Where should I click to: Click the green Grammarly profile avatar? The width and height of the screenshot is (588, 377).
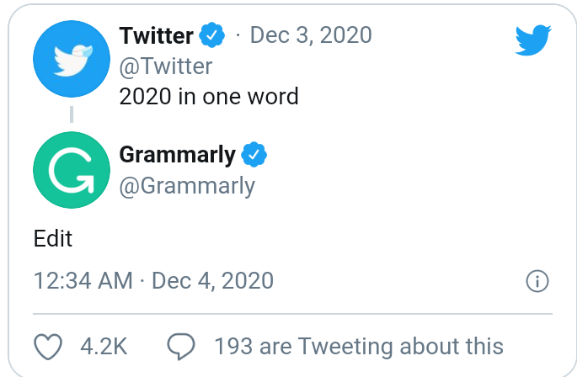[x=71, y=169]
